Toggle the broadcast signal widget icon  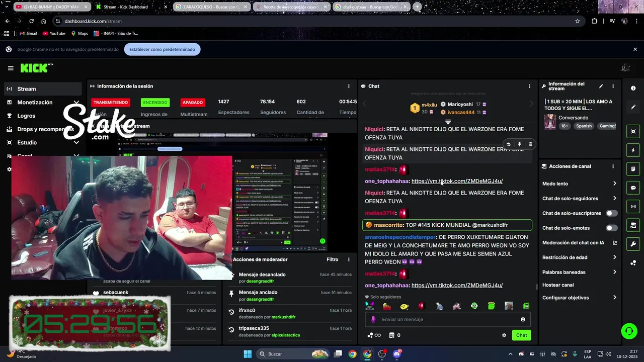[633, 206]
